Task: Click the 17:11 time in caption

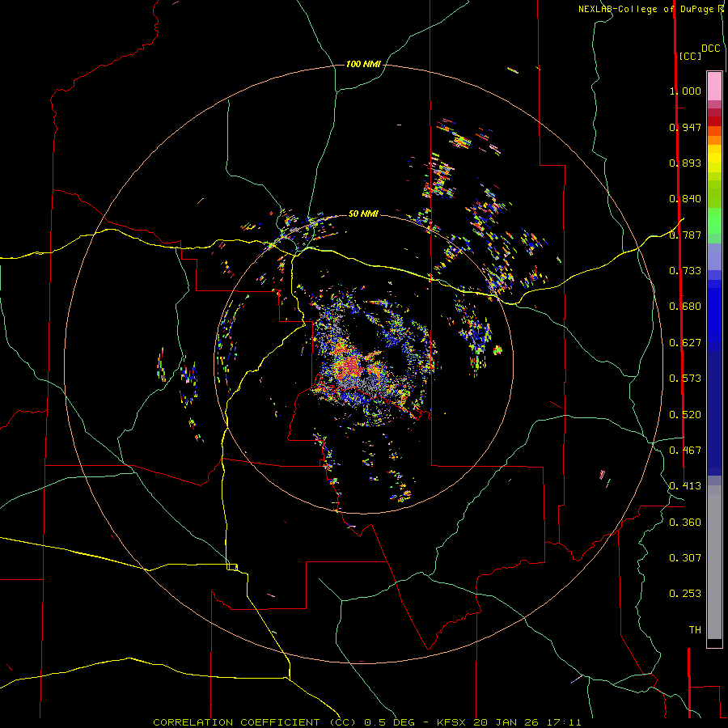Action: (x=564, y=722)
